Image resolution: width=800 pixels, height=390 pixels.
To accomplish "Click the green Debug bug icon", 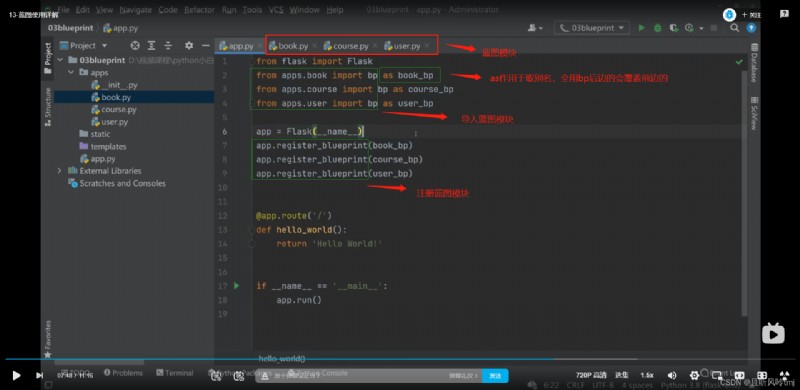I will point(658,28).
